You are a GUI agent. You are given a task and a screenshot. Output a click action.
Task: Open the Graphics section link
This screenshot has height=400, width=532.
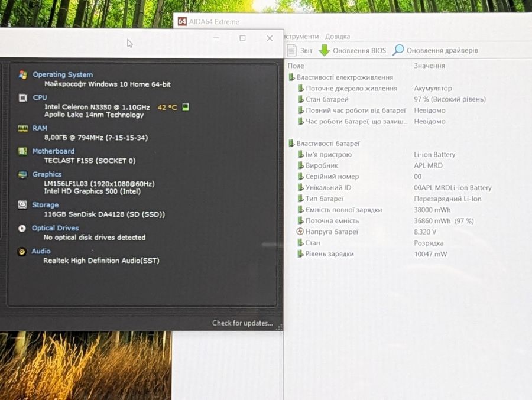click(47, 174)
